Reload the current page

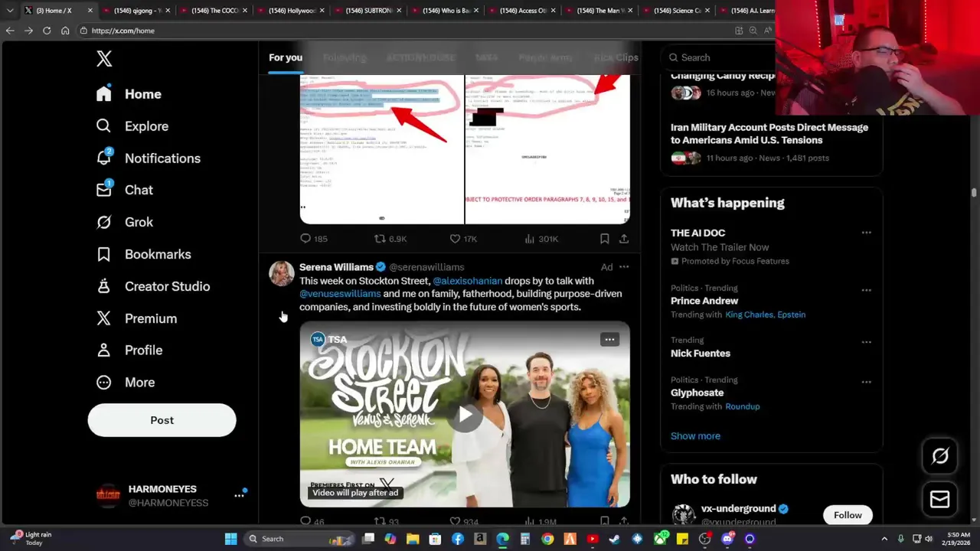[x=47, y=31]
